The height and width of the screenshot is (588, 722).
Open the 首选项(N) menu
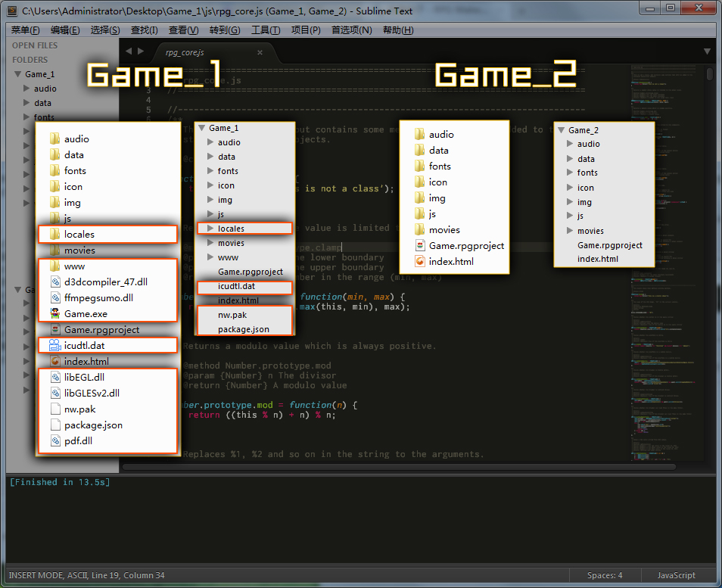(x=351, y=30)
